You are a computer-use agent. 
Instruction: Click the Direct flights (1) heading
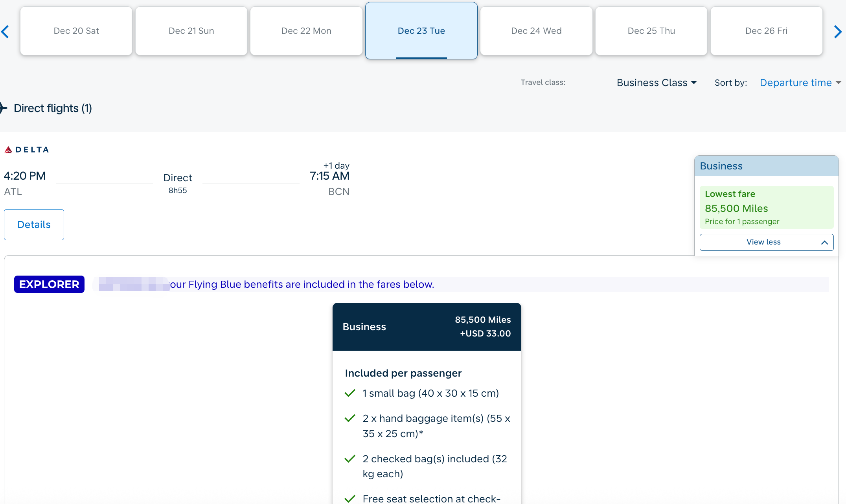tap(53, 108)
